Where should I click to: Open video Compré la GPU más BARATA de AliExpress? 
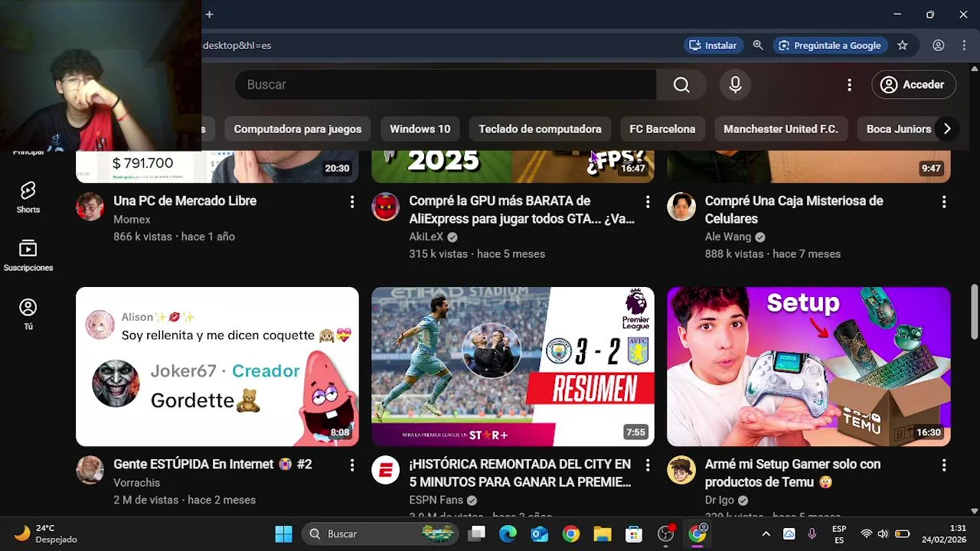(521, 210)
